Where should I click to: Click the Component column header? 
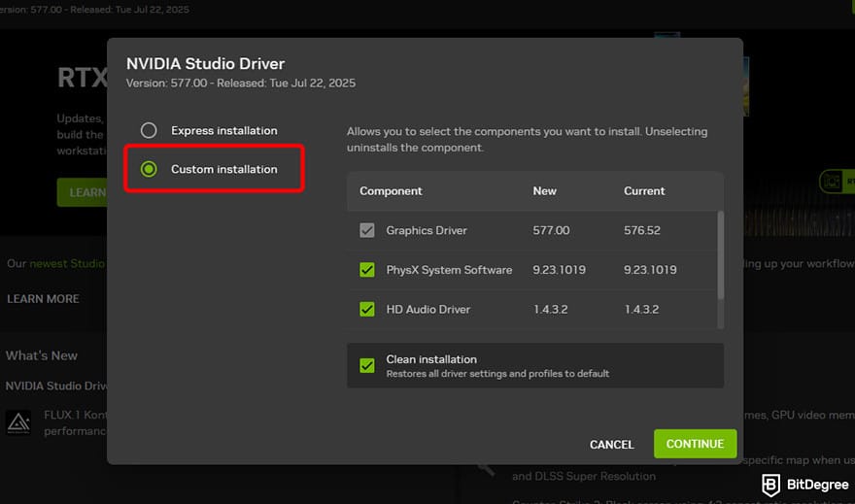(391, 190)
